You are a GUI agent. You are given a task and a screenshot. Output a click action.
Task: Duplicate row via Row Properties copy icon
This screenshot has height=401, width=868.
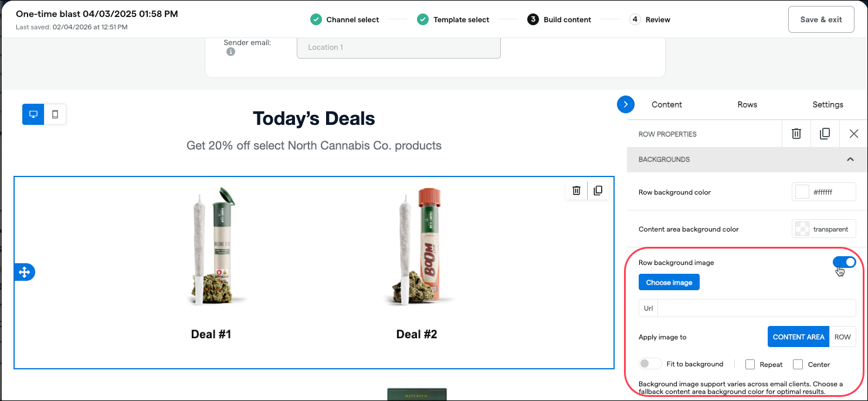point(825,134)
